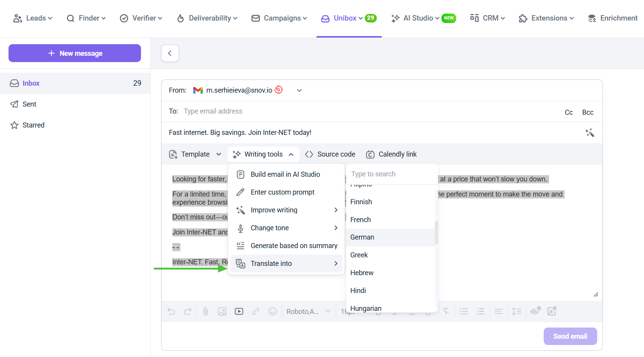Click the clear formatting icon
The width and height of the screenshot is (644, 357).
446,311
